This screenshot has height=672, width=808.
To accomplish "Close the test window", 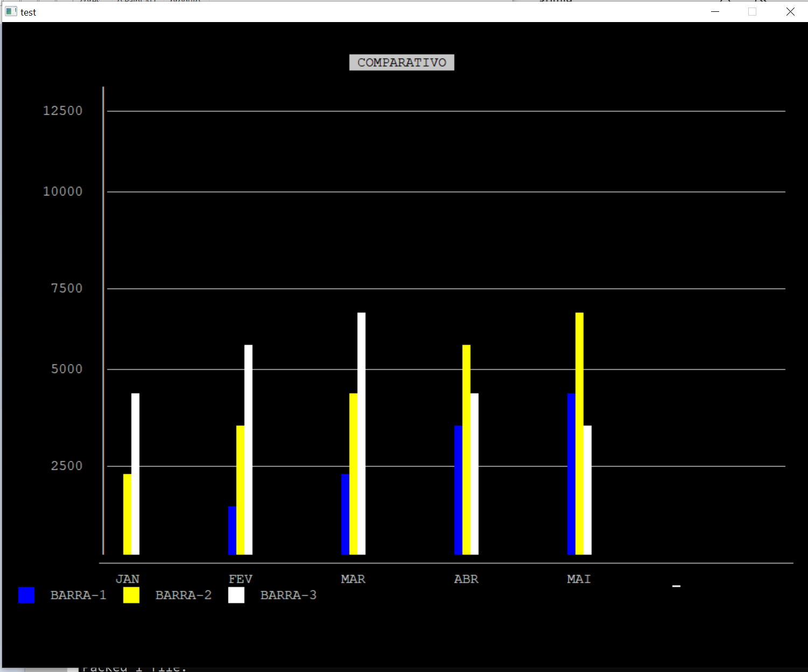I will (x=790, y=11).
